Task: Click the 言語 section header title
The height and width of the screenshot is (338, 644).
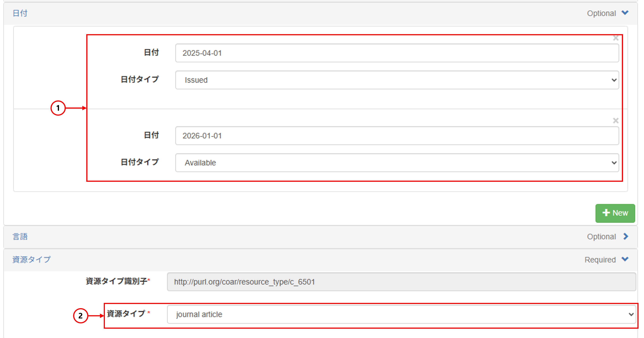Action: click(x=20, y=236)
